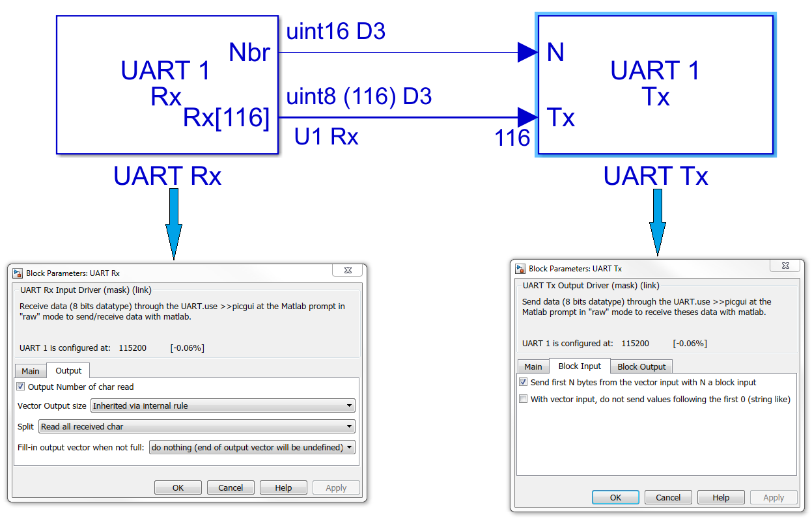Enable the do-not-send-values-after-first-0 option
Screen dimensions: 812x520
tap(523, 399)
